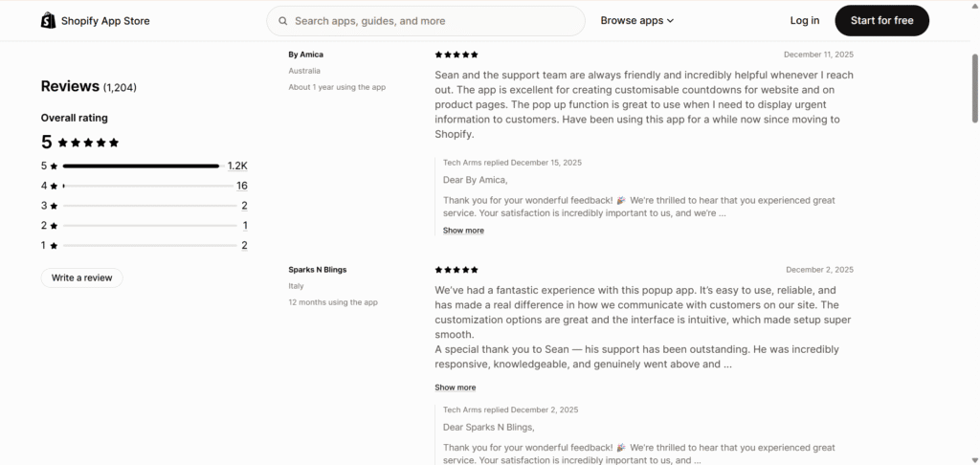Click the 5-star rating distribution bar
This screenshot has height=465, width=980.
pyautogui.click(x=141, y=166)
